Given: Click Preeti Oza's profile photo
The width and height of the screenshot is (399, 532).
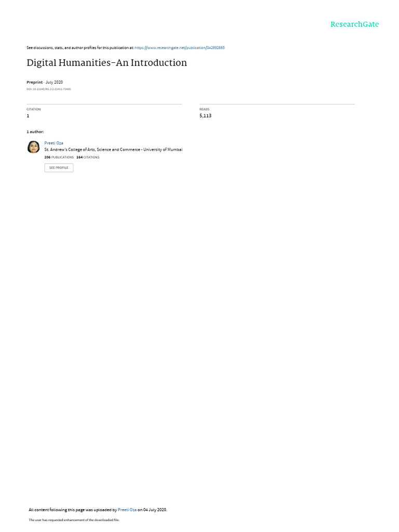Looking at the screenshot, I should click(x=33, y=147).
